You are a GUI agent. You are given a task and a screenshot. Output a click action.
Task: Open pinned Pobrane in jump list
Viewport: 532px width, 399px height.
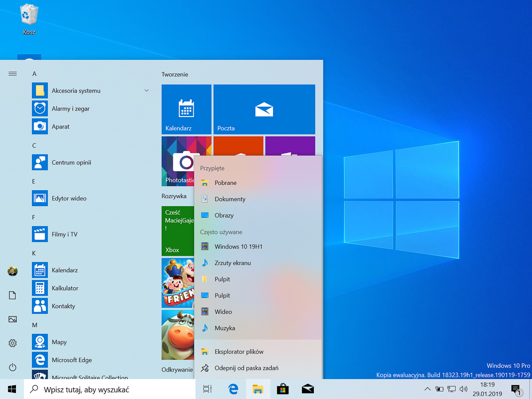pos(258,183)
